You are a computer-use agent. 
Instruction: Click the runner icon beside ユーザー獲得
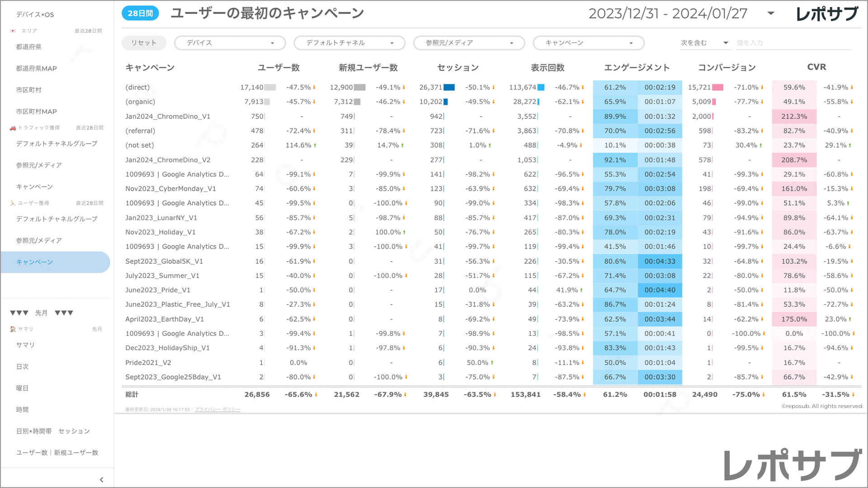pos(13,203)
